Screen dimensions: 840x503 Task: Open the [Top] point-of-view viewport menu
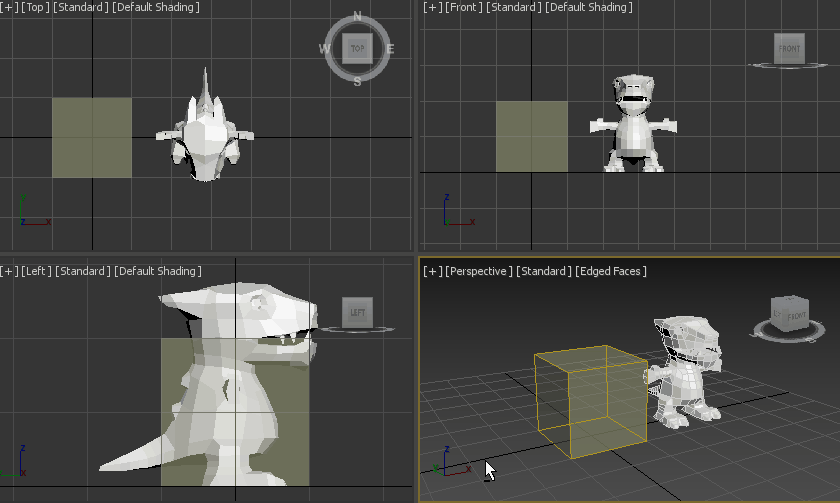tap(34, 8)
